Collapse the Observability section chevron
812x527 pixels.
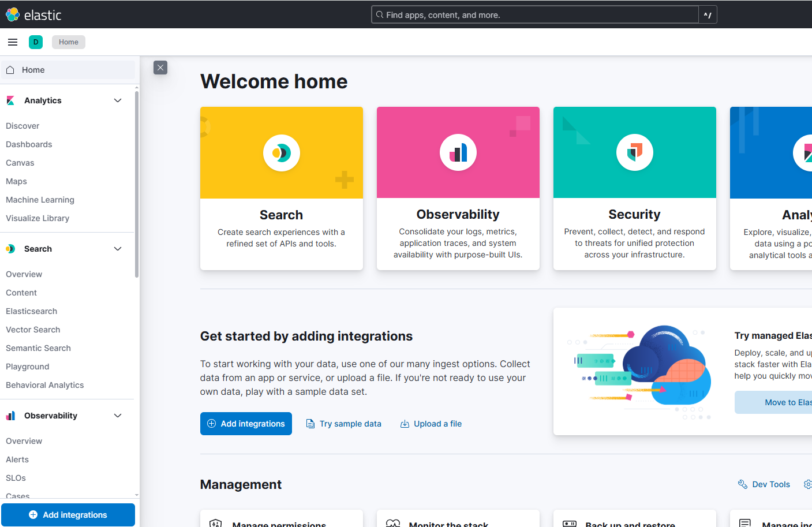(x=118, y=416)
